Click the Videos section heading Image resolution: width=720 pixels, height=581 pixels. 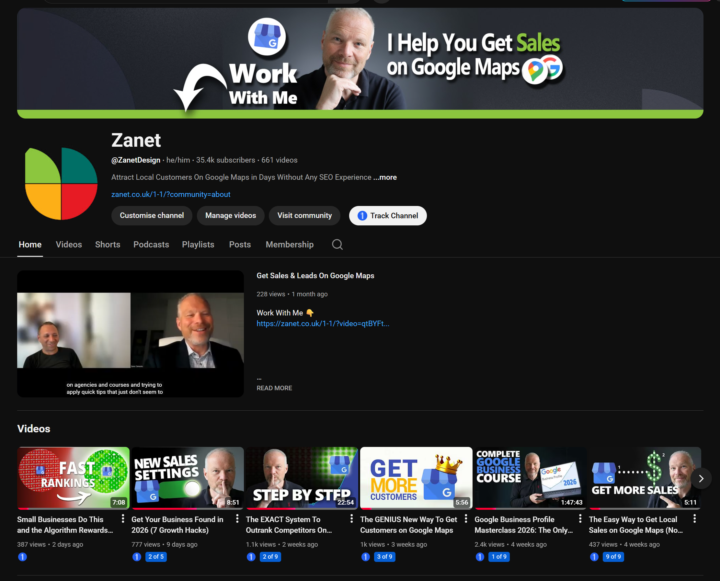point(34,429)
